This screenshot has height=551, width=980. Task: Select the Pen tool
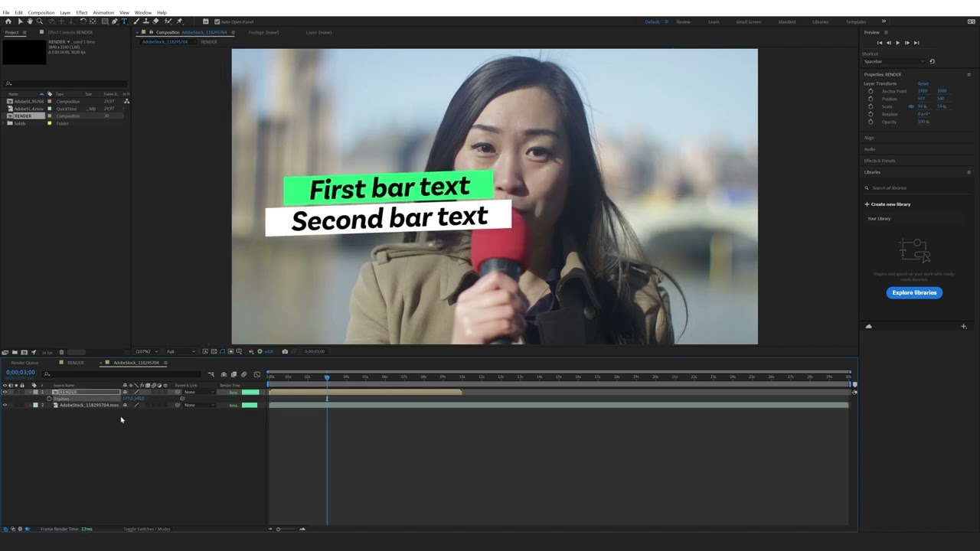coord(114,21)
